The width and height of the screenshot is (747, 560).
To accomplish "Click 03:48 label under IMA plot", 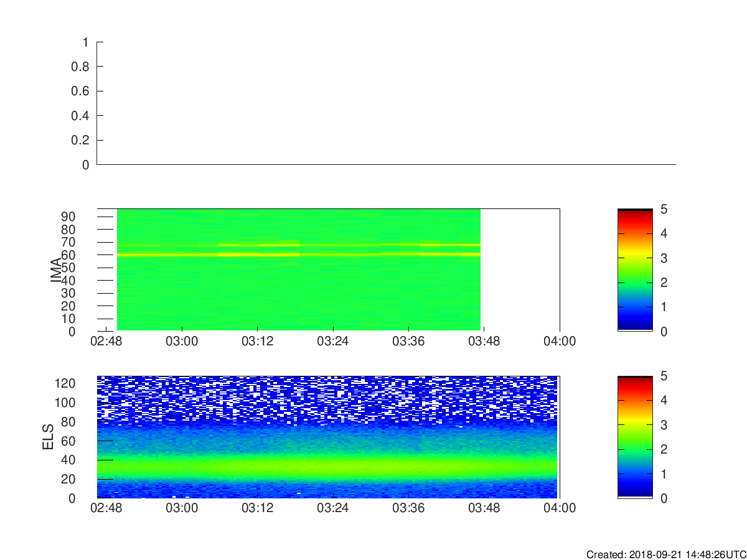I will click(484, 341).
